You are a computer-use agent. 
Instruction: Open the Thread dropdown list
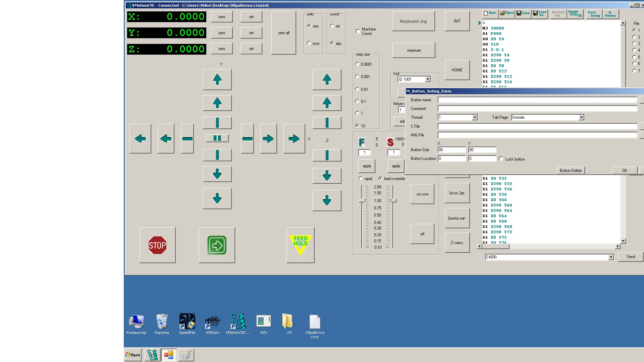click(475, 117)
